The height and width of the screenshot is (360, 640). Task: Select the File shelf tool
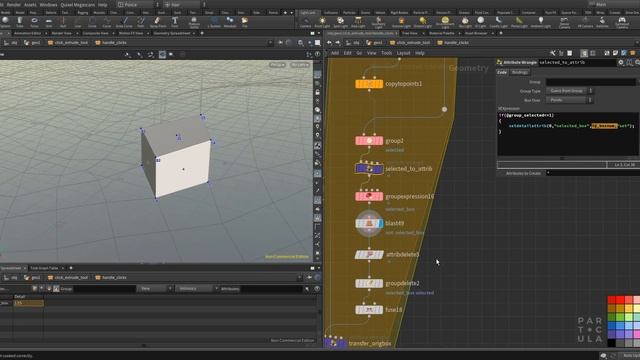(x=244, y=22)
